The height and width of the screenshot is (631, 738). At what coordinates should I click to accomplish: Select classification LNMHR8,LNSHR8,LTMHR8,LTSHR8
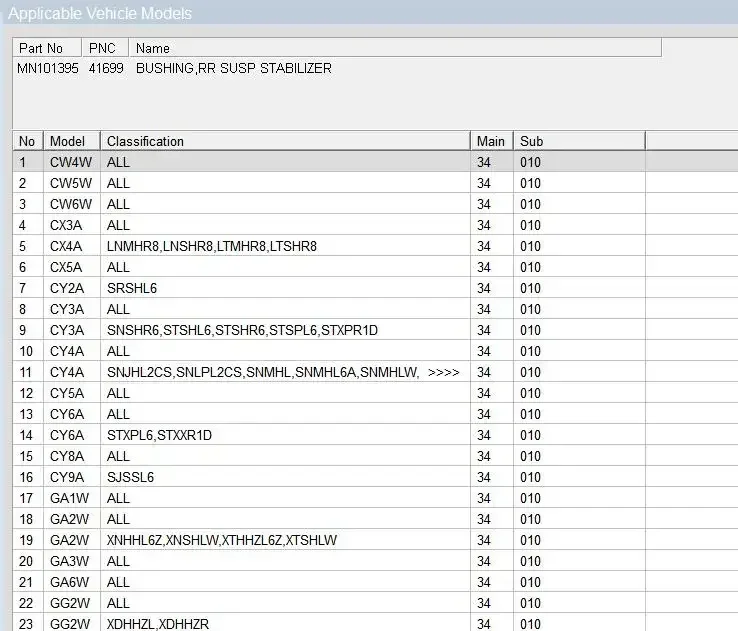[212, 246]
